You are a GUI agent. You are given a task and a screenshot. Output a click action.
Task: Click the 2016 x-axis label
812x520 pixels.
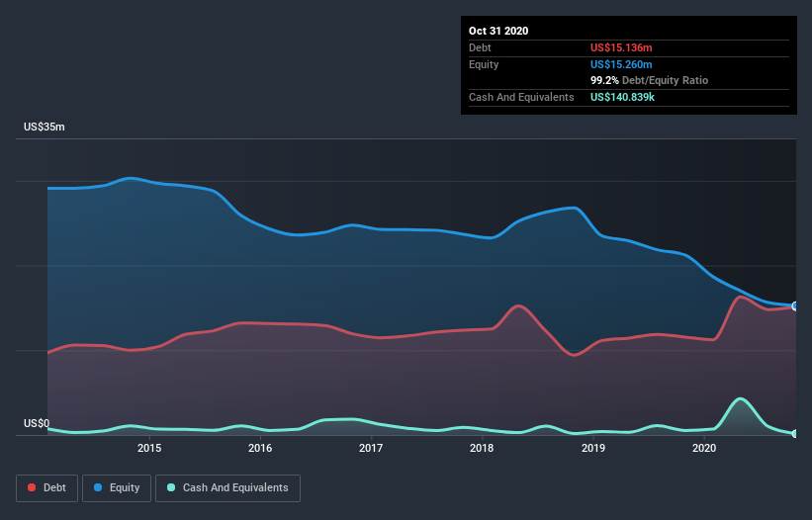[x=260, y=448]
